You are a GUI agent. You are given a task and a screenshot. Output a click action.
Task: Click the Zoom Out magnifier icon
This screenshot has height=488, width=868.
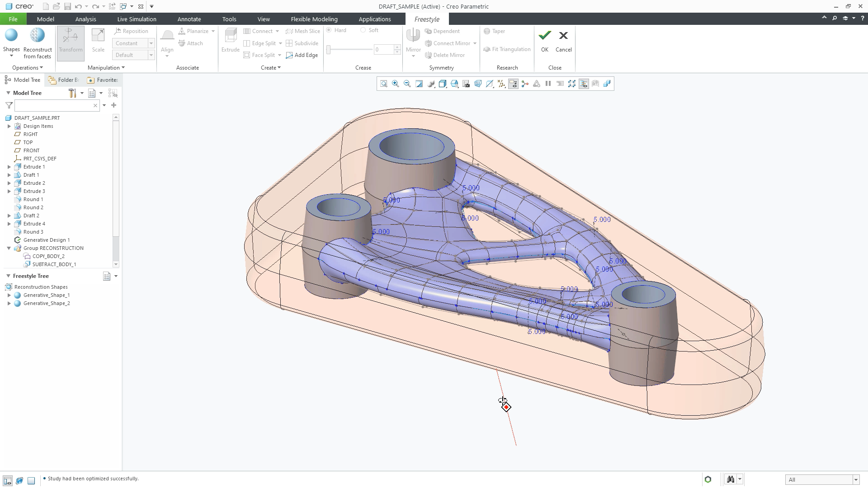407,84
